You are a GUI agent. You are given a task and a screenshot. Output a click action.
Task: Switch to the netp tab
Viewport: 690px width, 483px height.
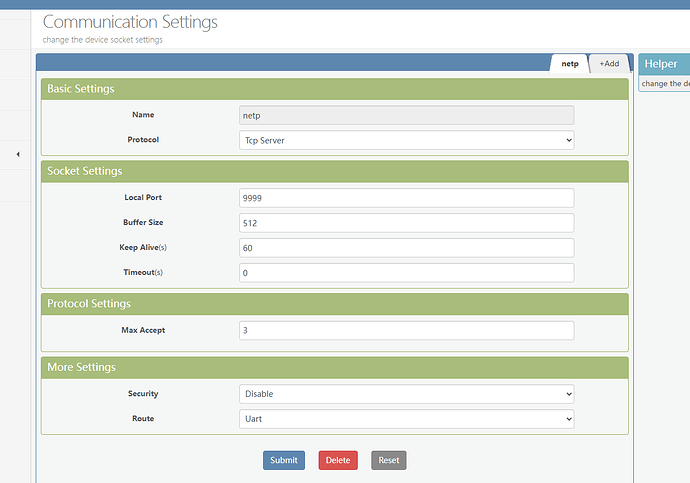(569, 63)
